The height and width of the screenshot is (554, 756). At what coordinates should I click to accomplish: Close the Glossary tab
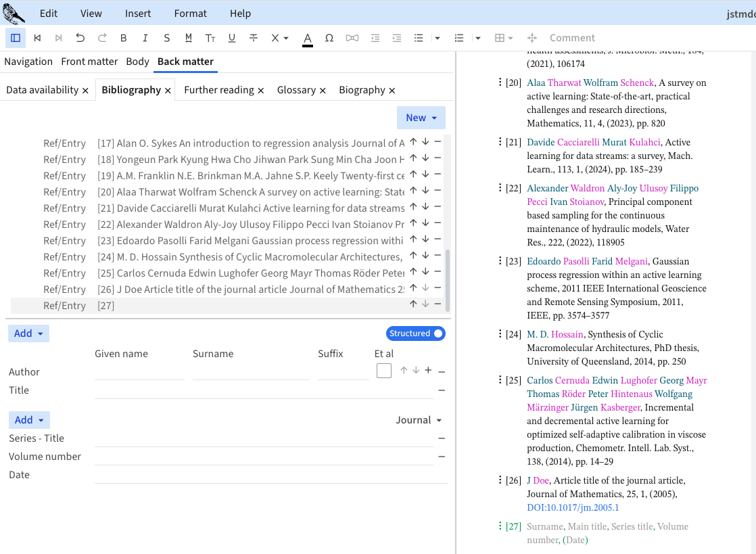coord(323,91)
